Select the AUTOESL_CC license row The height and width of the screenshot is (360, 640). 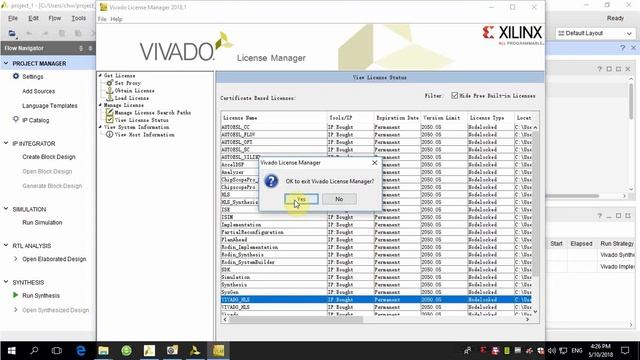click(376, 127)
